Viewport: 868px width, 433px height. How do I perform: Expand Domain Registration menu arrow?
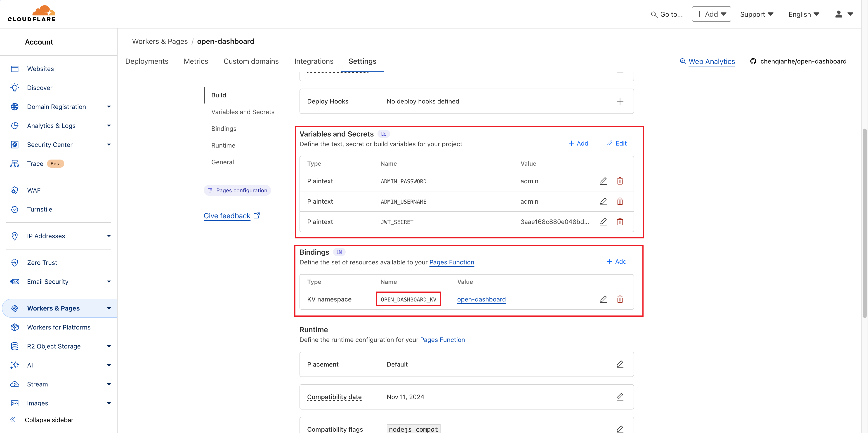pyautogui.click(x=108, y=106)
